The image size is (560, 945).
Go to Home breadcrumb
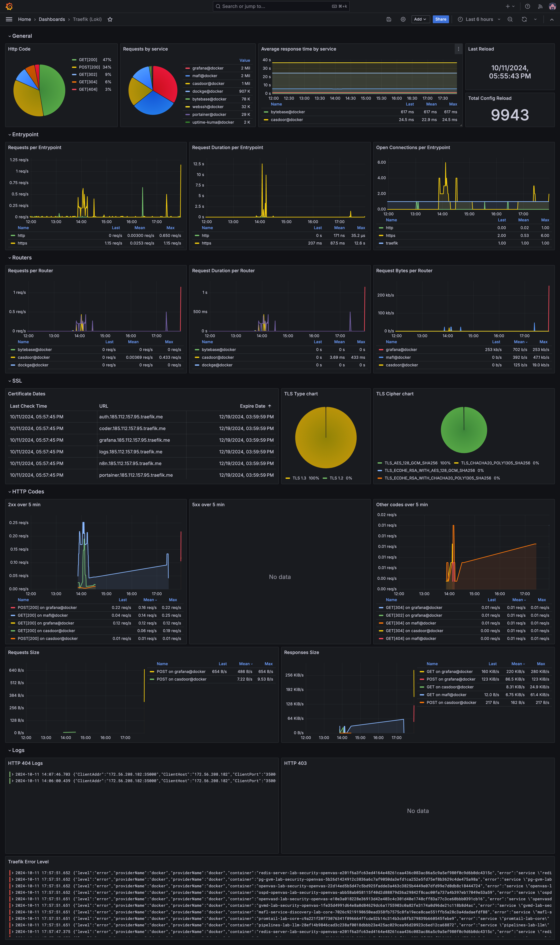[24, 19]
